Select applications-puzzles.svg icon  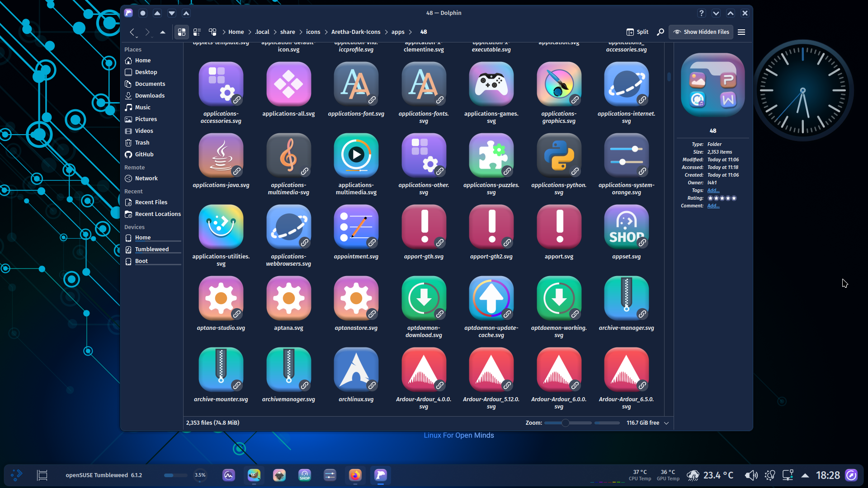tap(491, 155)
